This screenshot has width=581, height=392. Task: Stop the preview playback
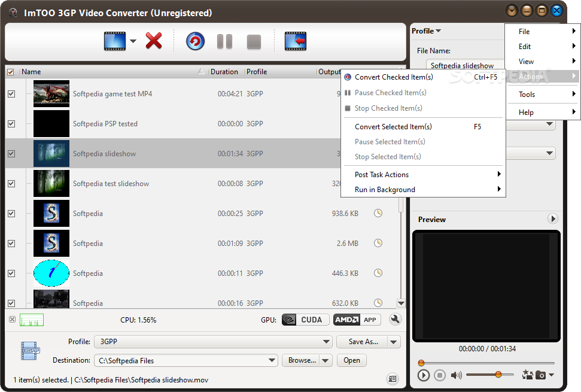coord(439,375)
